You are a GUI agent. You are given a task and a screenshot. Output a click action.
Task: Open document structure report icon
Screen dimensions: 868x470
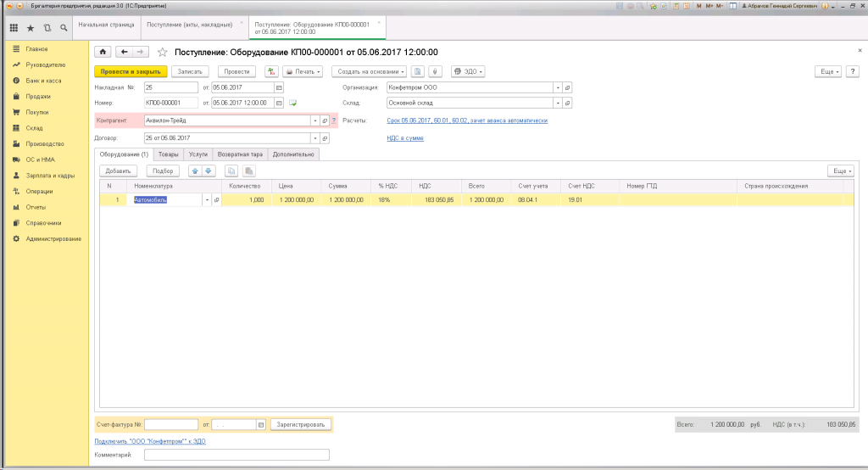(x=418, y=71)
